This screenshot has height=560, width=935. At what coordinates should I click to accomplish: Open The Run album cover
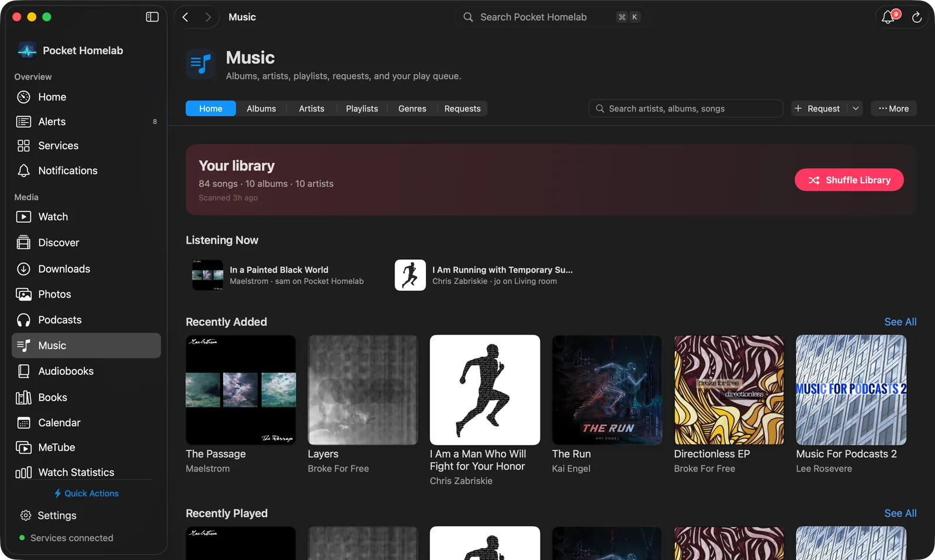coord(607,389)
